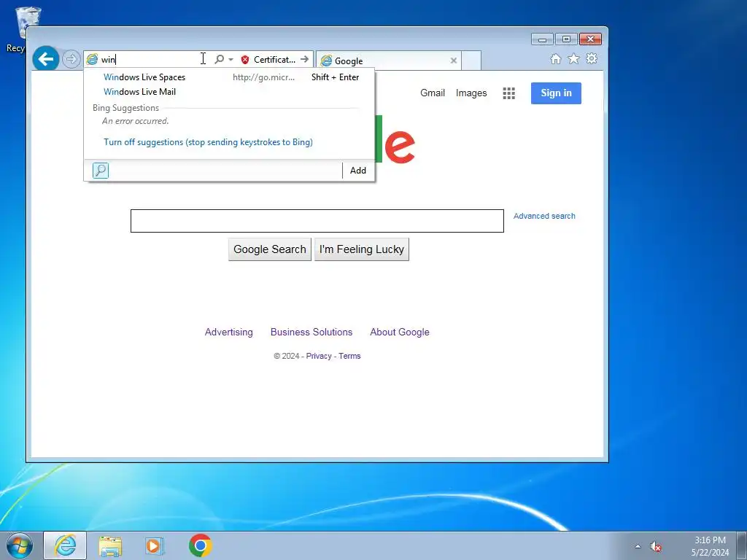The width and height of the screenshot is (747, 560).
Task: Close the Internet Explorer window
Action: tap(590, 39)
